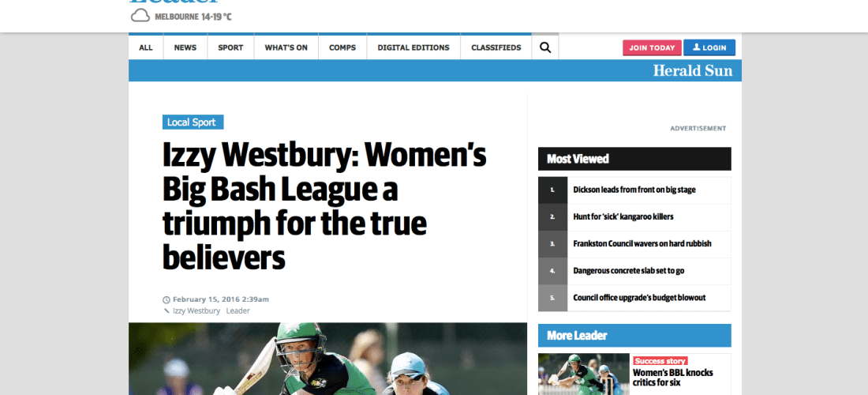This screenshot has width=868, height=395.
Task: Open the ALL navigation tab
Action: pos(146,47)
